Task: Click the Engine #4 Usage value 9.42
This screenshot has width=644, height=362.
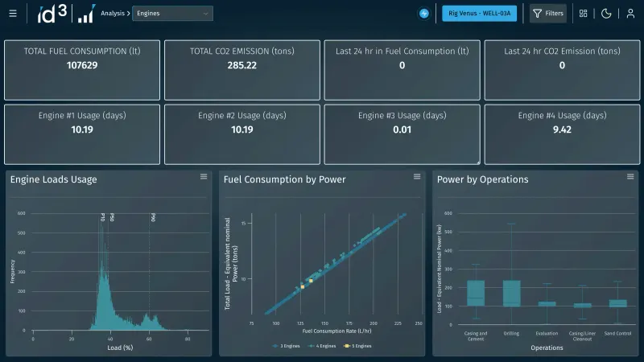Action: [x=562, y=130]
